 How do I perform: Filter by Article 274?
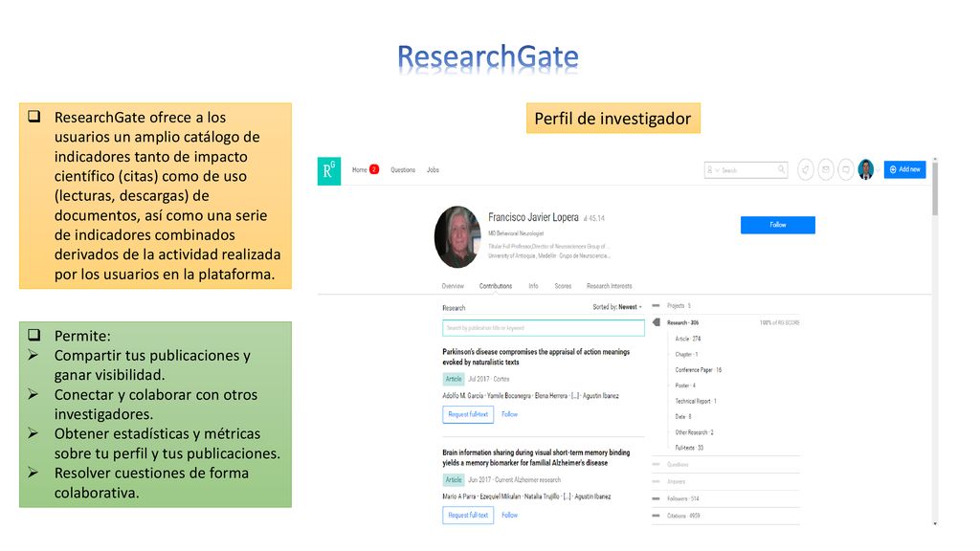click(x=688, y=339)
